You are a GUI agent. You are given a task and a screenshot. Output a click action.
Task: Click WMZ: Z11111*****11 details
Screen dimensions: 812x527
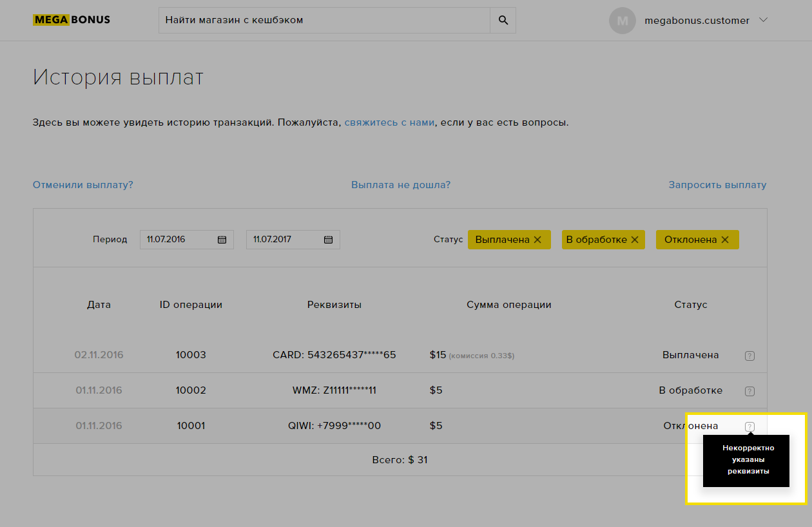click(334, 390)
